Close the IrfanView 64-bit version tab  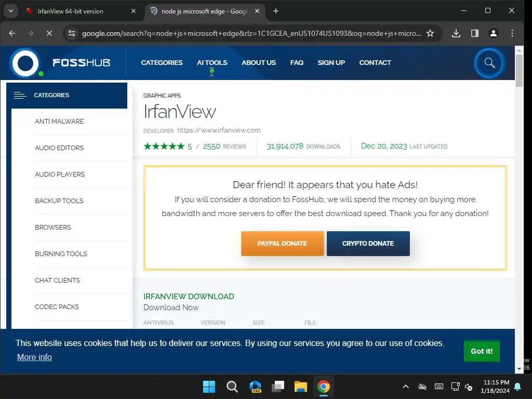[134, 11]
